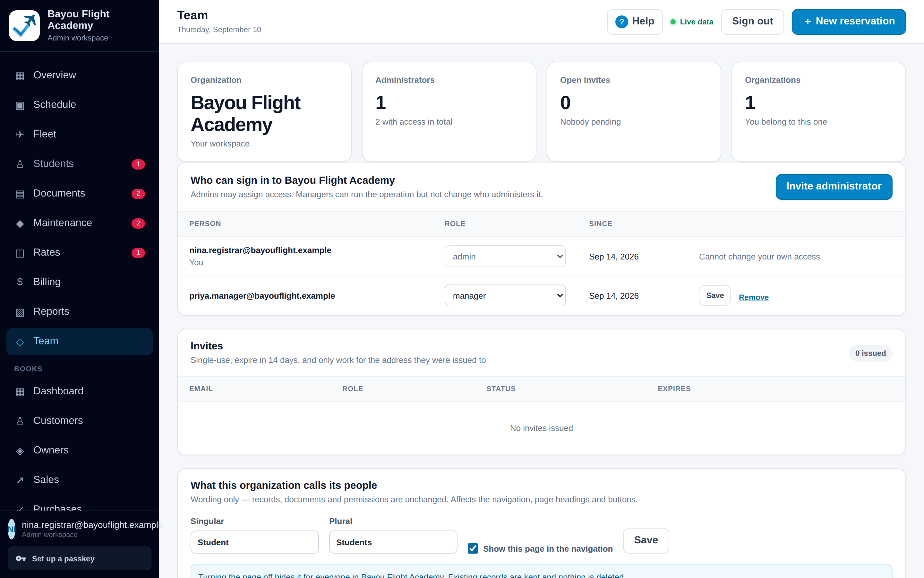Click the Overview grid icon in sidebar
The height and width of the screenshot is (578, 924).
tap(20, 76)
